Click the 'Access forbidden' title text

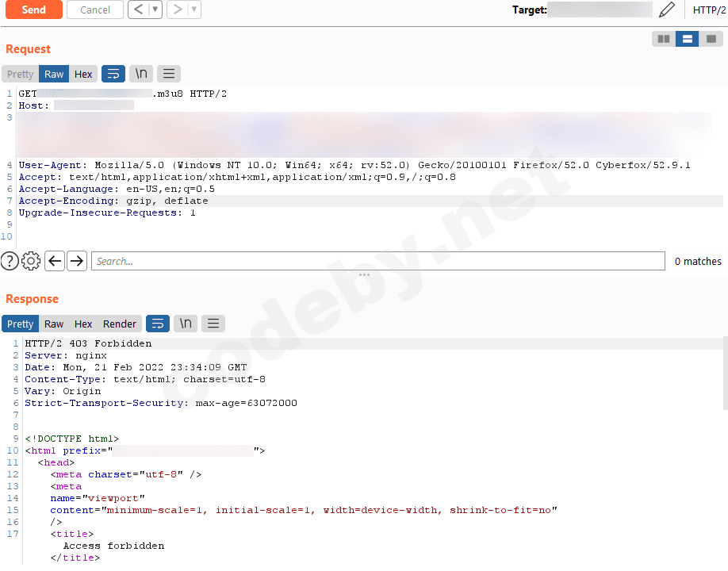click(x=113, y=546)
